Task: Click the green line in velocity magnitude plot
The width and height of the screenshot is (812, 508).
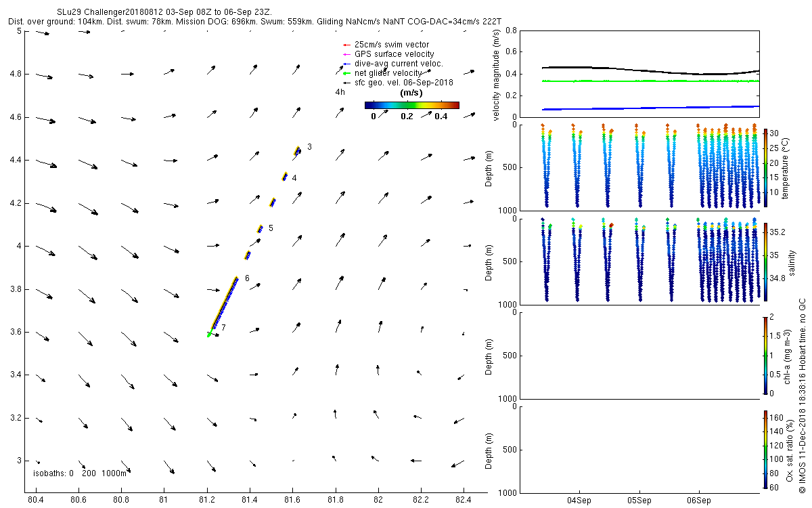Action: (x=650, y=81)
